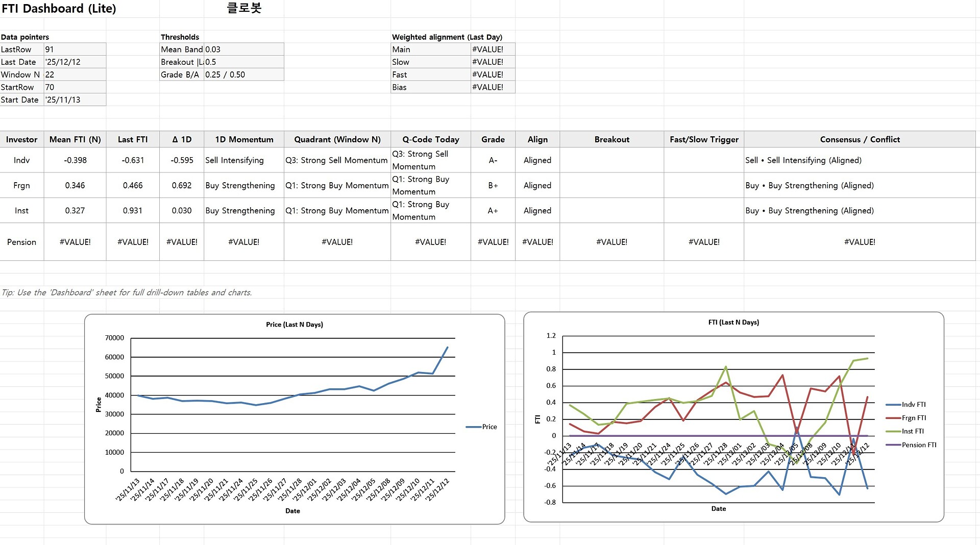Viewport: 980px width, 545px height.
Task: Select the 'Last FTI' column header
Action: point(133,139)
